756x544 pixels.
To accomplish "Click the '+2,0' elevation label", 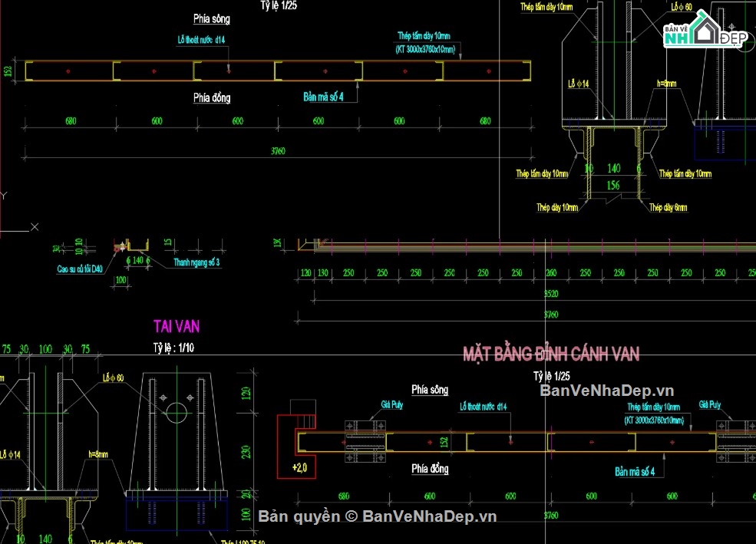I will (x=299, y=467).
